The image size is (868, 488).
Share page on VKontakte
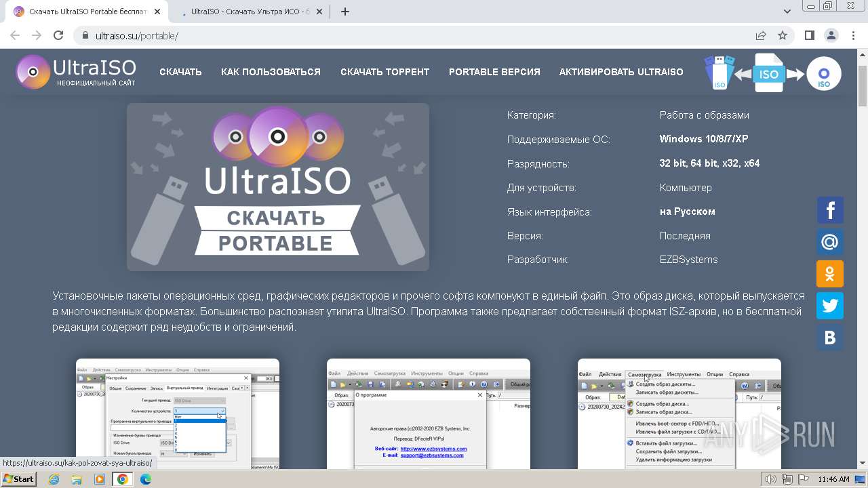[830, 338]
